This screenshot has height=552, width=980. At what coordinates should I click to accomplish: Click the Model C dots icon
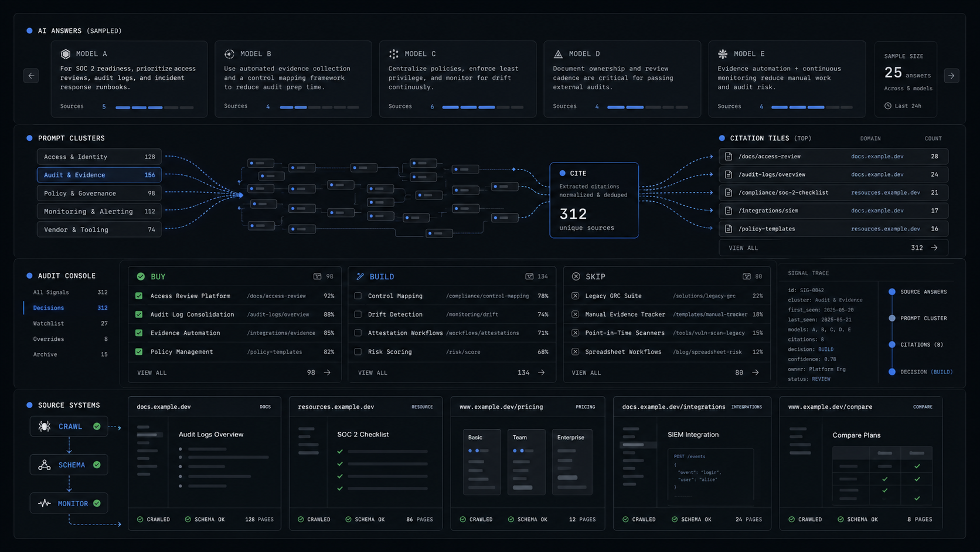click(394, 54)
